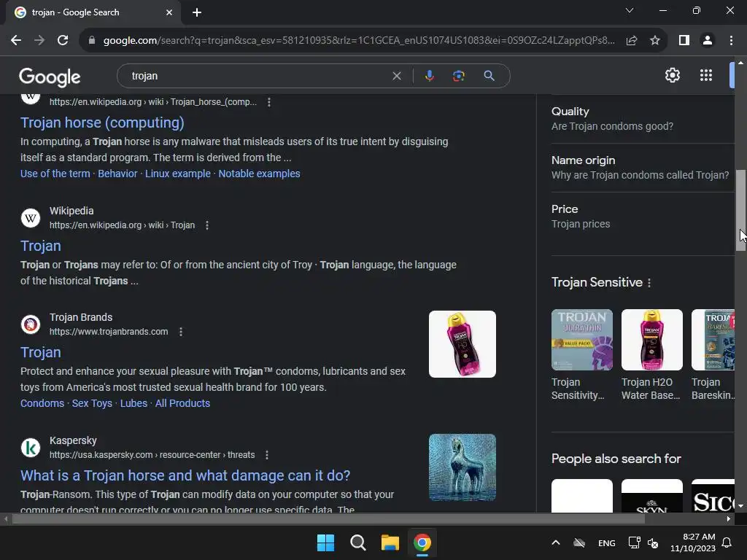Image resolution: width=747 pixels, height=560 pixels.
Task: Expand the Name origin question
Action: (643, 168)
